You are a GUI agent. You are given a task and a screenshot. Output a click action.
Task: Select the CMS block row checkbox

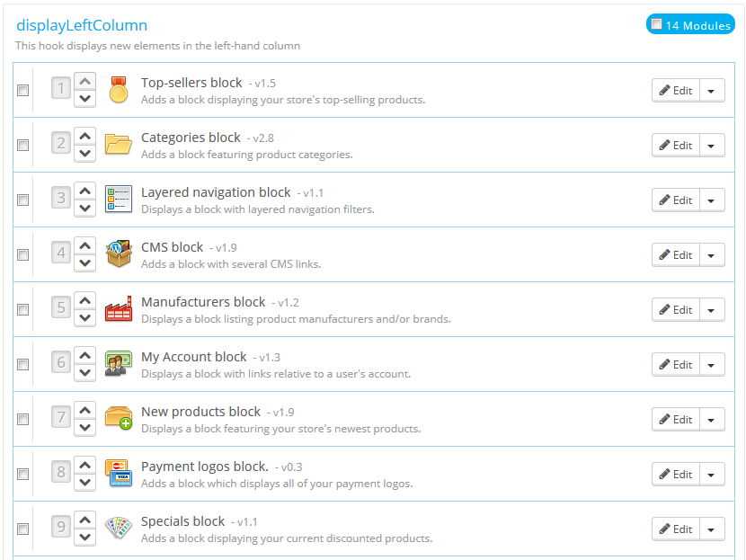click(22, 254)
